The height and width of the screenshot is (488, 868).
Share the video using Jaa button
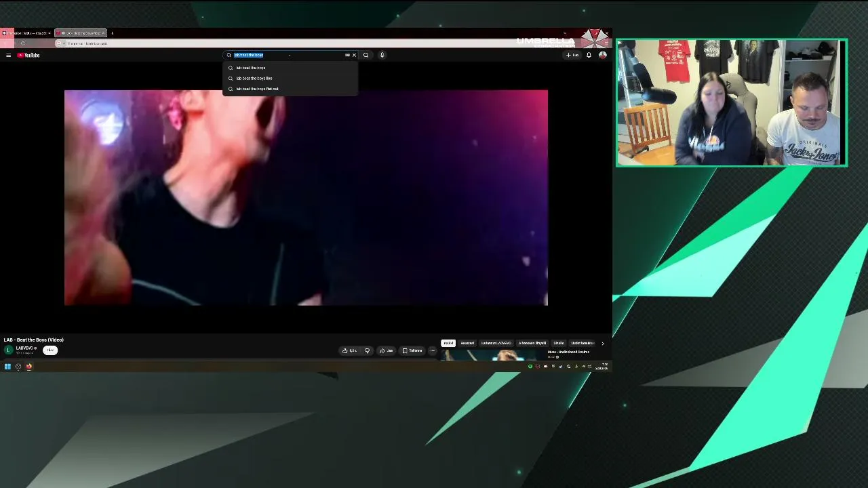pos(387,350)
